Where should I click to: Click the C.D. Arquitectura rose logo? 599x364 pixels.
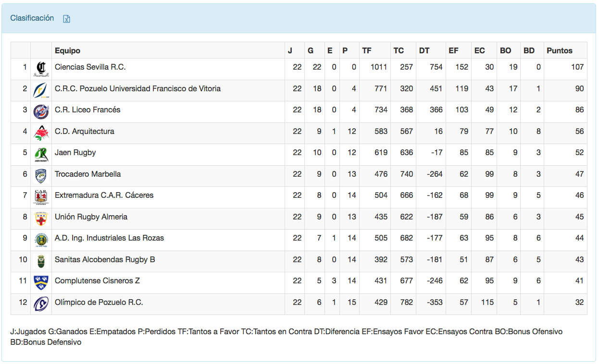tap(41, 133)
